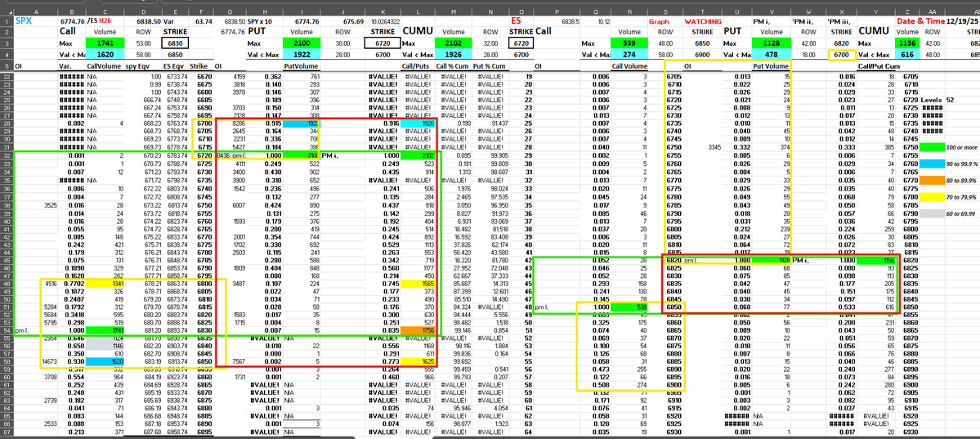Click yellow-outlined 6700 cell in column X

[x=842, y=55]
